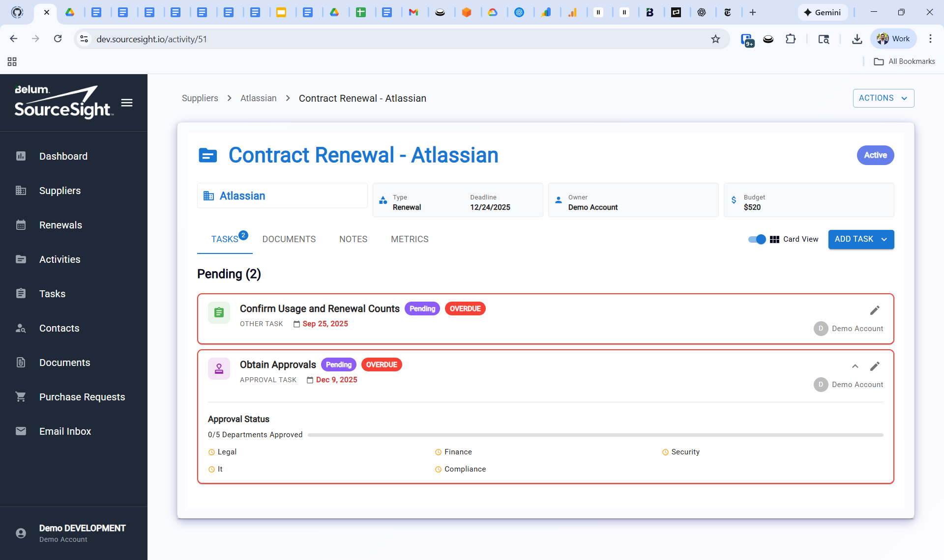The width and height of the screenshot is (944, 560).
Task: Open the ADD TASK dropdown arrow
Action: coord(884,239)
